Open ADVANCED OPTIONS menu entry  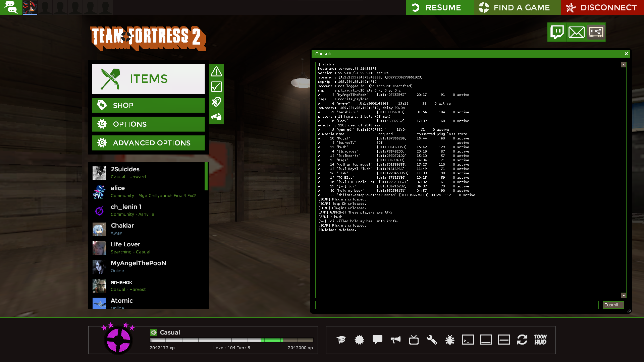[x=148, y=143]
